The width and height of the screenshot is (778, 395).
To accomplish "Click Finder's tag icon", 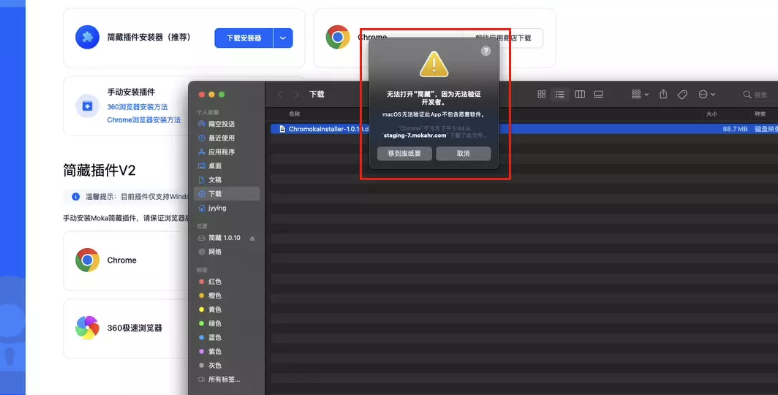I will 683,94.
